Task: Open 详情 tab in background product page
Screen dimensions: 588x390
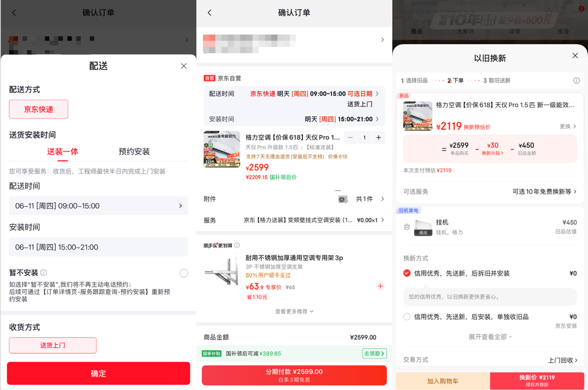Action: (x=514, y=31)
